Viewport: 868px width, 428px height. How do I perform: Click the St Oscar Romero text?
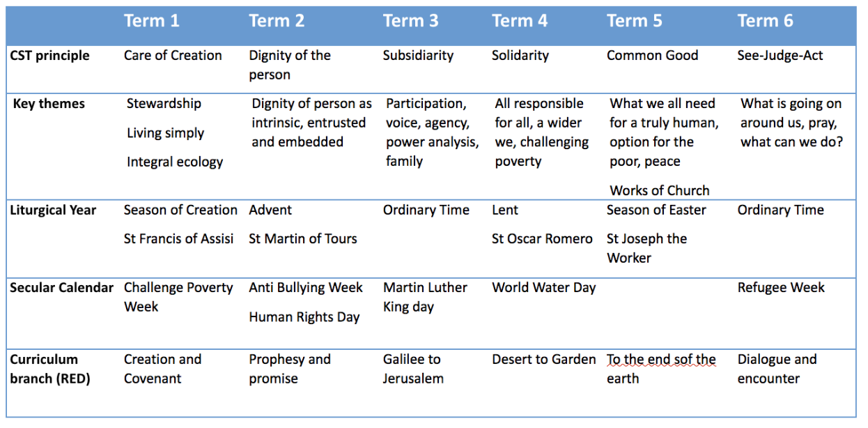pos(542,239)
